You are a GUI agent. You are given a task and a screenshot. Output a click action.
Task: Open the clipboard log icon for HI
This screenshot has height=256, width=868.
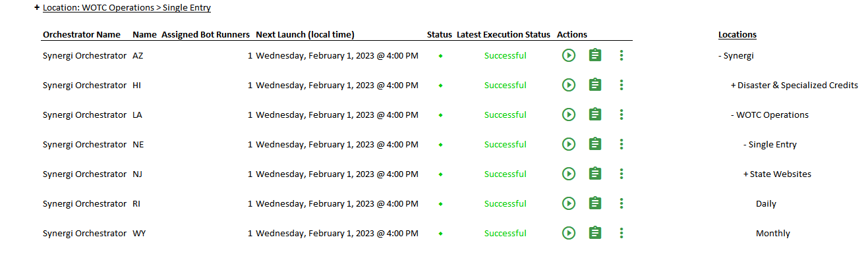coord(595,85)
